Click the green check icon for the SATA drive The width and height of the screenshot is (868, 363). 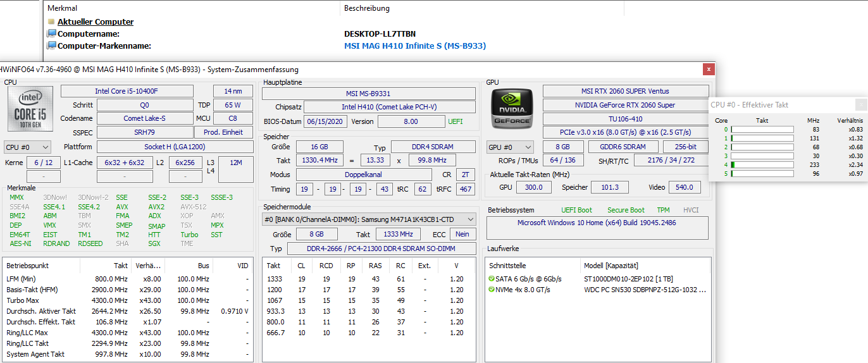[x=492, y=279]
